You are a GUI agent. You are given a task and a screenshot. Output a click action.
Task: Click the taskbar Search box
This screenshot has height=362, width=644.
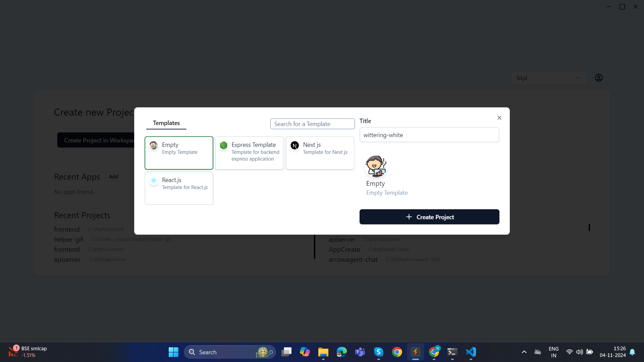click(230, 352)
